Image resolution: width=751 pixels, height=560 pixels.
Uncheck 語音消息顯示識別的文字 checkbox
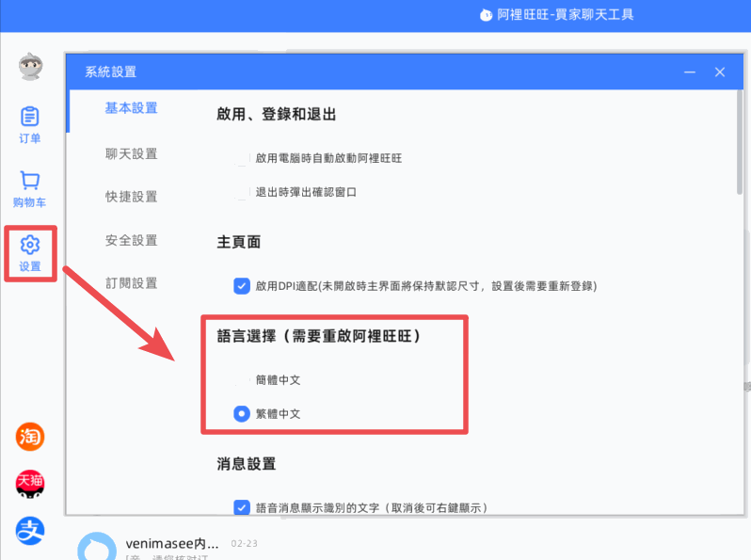pyautogui.click(x=242, y=507)
